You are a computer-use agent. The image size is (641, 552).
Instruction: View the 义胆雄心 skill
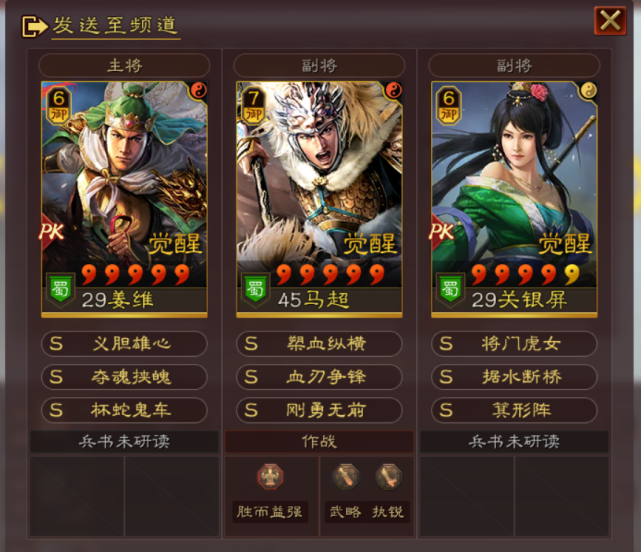pos(124,343)
